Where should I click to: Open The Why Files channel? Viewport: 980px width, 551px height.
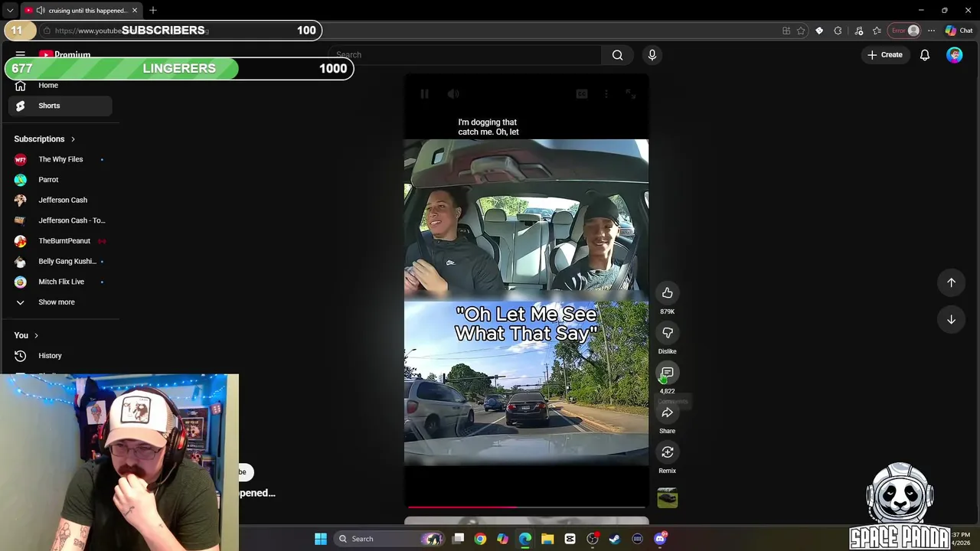[60, 159]
